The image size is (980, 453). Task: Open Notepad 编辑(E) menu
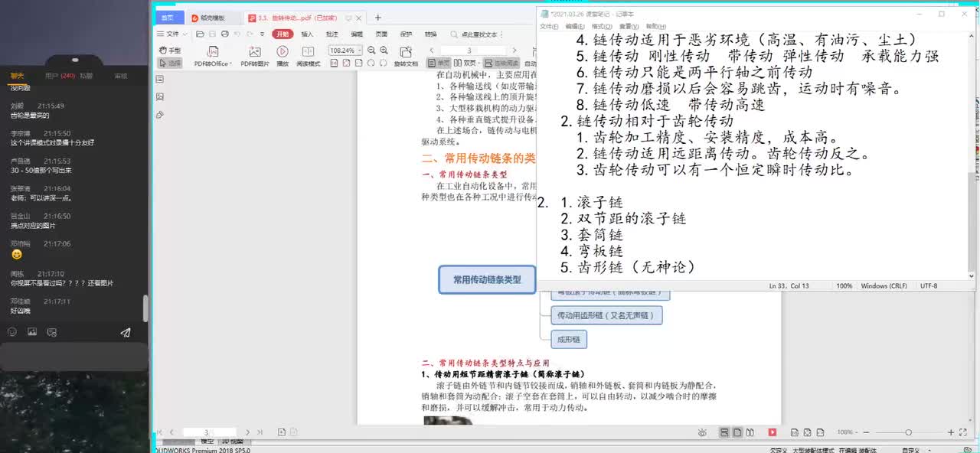click(574, 26)
